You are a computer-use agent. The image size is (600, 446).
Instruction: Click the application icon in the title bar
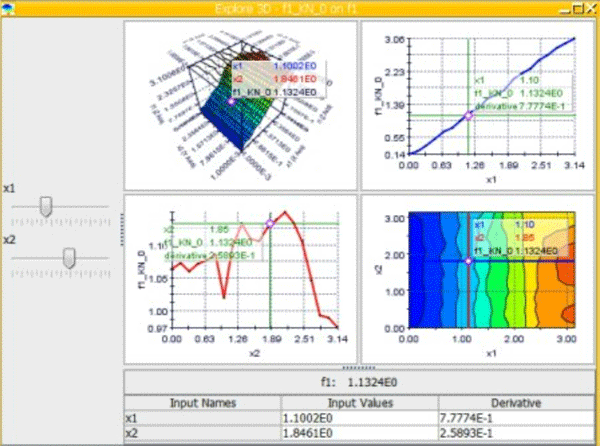8,8
